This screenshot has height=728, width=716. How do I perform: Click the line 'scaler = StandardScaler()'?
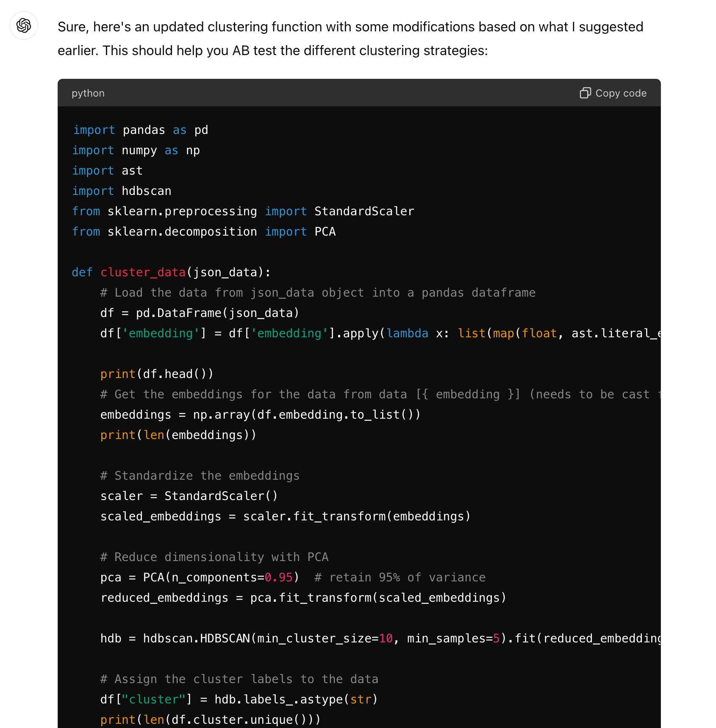189,496
